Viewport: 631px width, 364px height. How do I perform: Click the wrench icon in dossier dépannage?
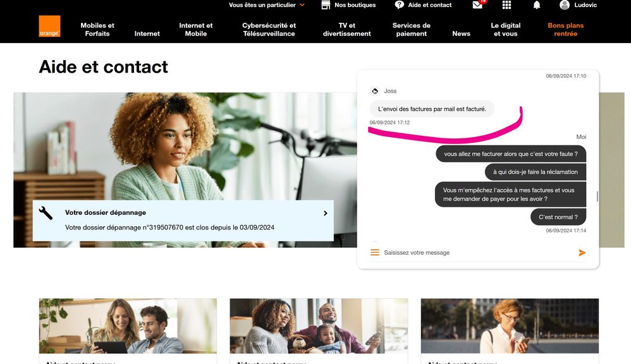pyautogui.click(x=46, y=213)
